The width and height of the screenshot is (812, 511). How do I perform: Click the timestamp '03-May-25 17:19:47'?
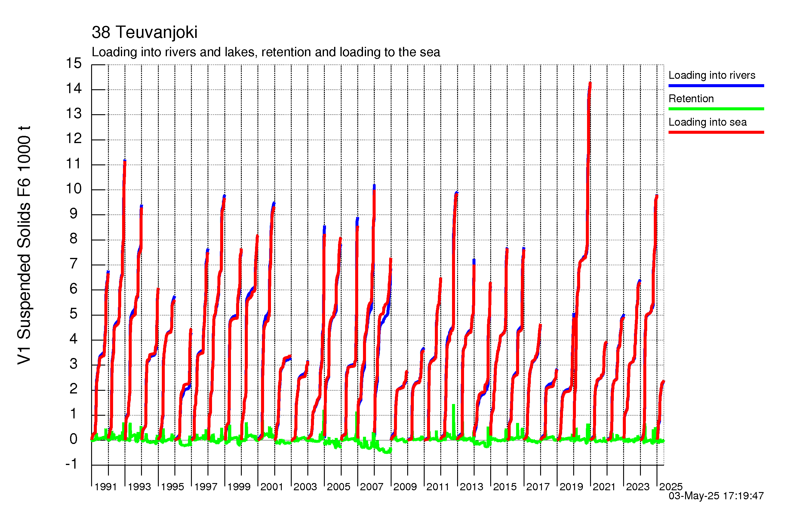click(716, 496)
